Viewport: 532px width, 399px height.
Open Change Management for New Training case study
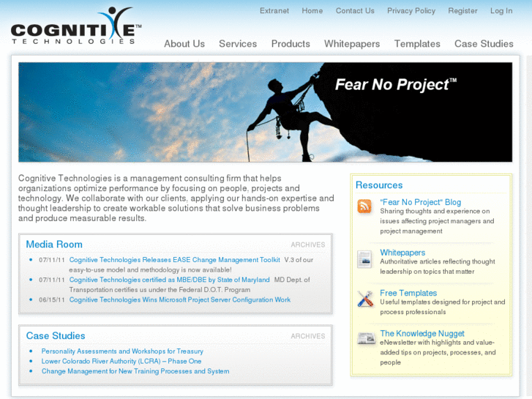click(x=135, y=371)
